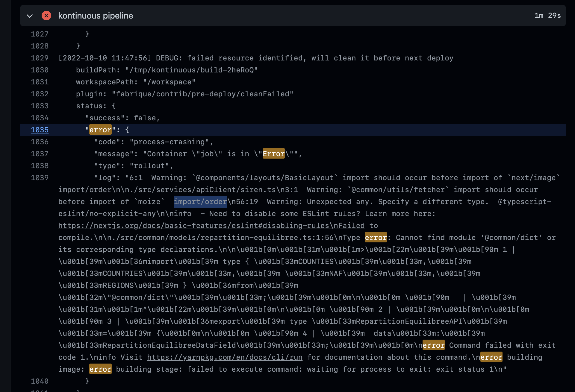
Task: Click the error highlight near 'Cannot find module'
Action: click(x=376, y=237)
